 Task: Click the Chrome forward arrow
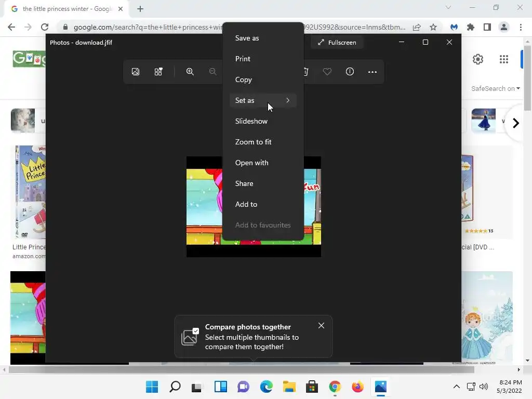click(x=28, y=27)
